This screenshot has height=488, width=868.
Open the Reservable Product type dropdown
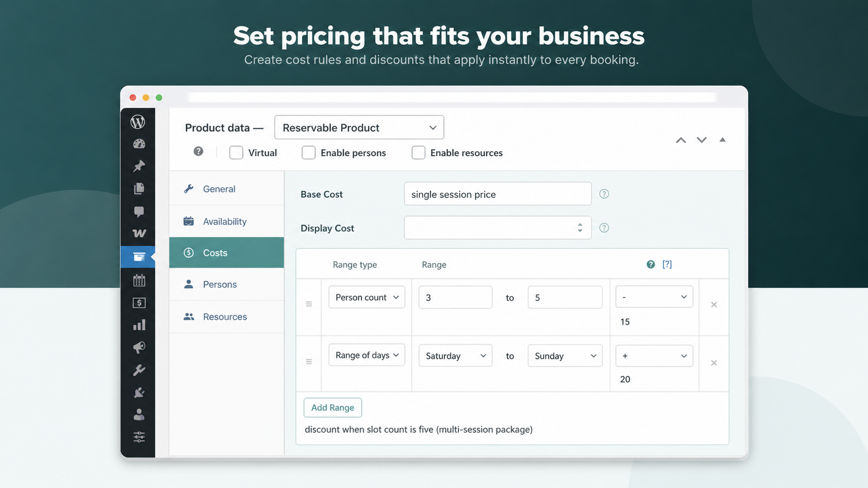tap(359, 127)
